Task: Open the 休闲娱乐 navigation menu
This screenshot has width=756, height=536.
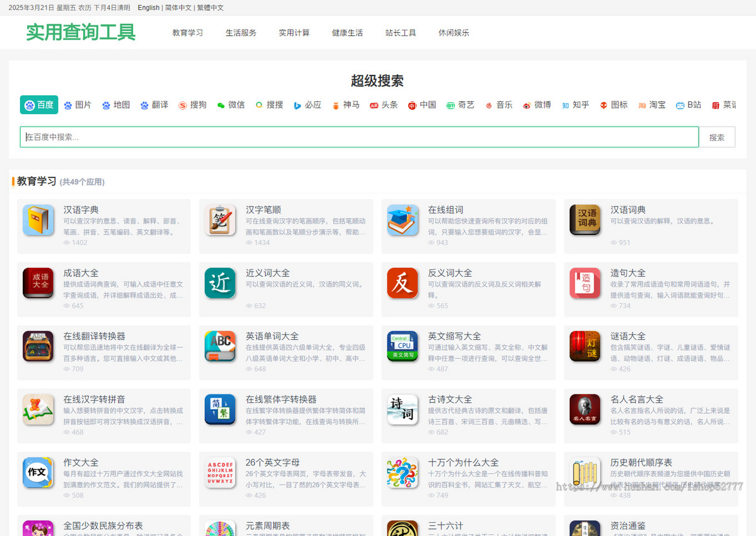Action: click(x=454, y=33)
